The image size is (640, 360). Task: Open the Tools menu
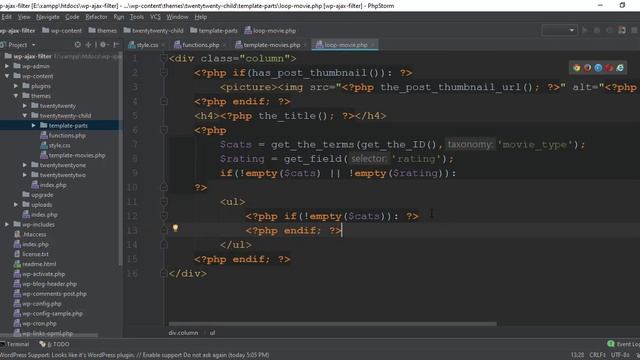137,17
